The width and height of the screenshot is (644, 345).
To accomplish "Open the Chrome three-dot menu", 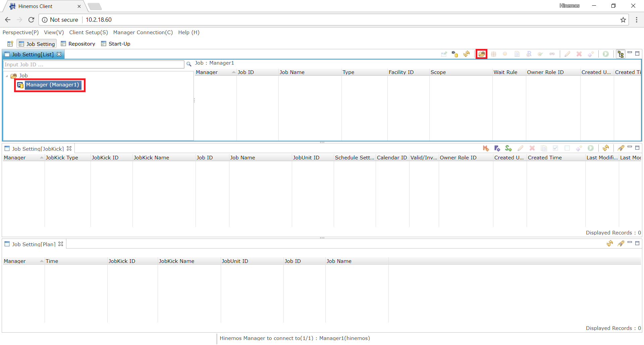I will (636, 20).
